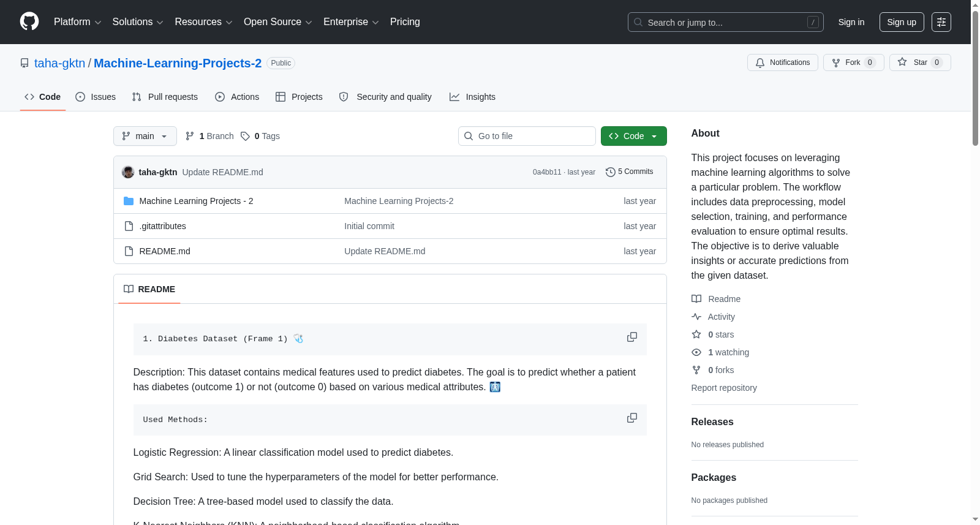This screenshot has width=980, height=525.
Task: Star this repository
Action: [920, 62]
